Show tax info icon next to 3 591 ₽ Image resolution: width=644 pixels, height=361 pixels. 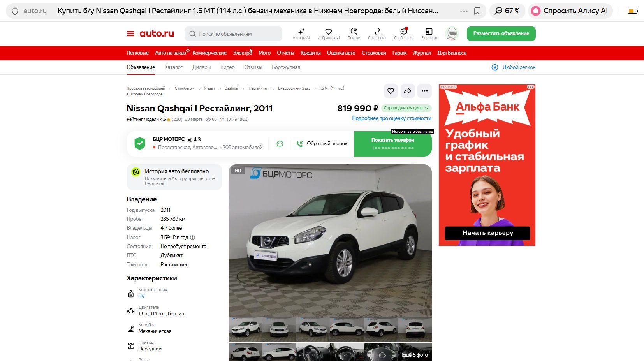(x=192, y=238)
